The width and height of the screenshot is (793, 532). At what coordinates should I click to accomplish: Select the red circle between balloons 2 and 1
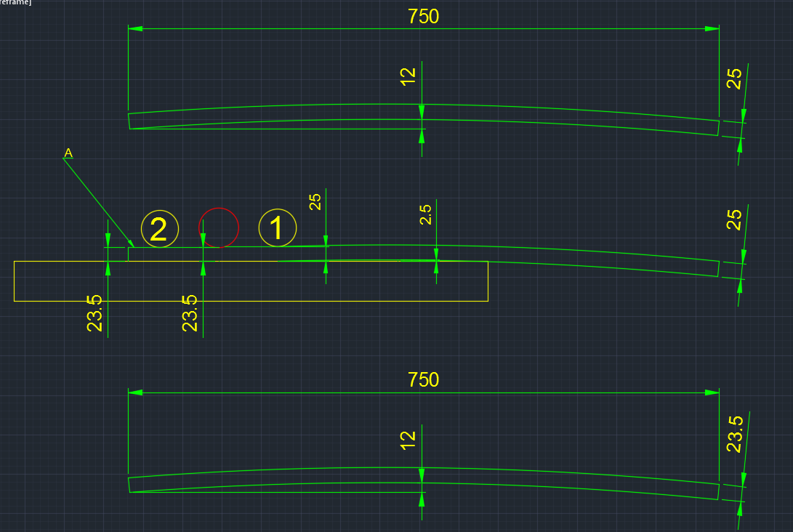pyautogui.click(x=219, y=227)
